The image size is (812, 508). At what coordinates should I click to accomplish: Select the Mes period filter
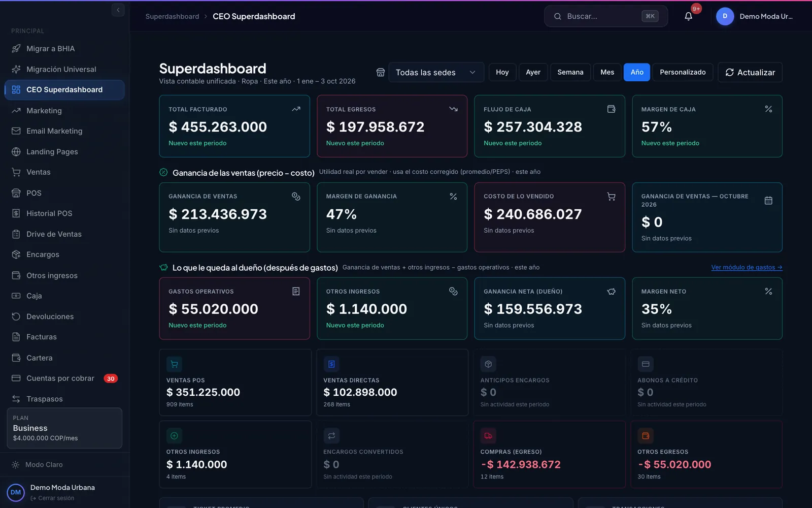click(607, 72)
